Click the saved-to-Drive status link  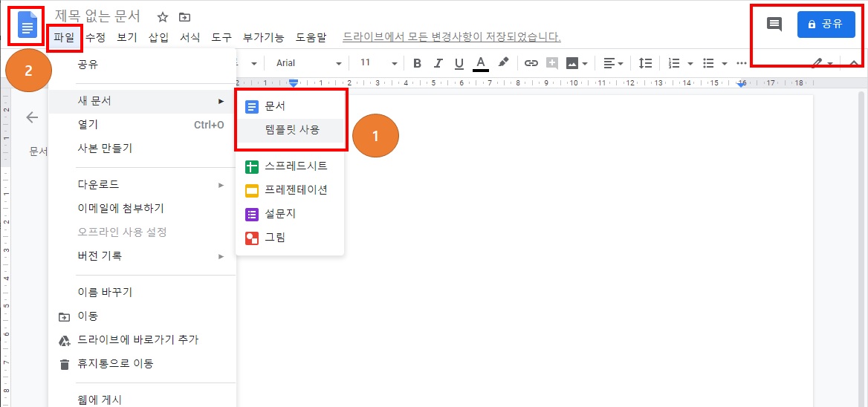coord(452,38)
